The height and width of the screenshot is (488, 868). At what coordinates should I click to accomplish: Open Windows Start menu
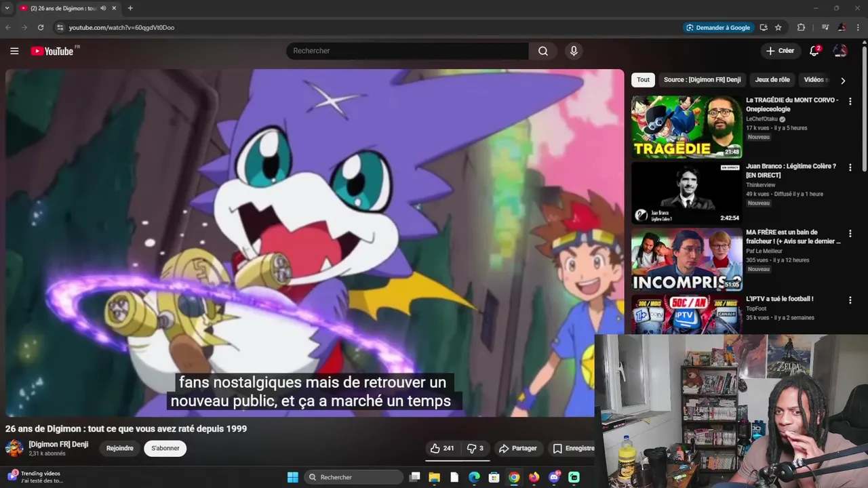pos(292,477)
